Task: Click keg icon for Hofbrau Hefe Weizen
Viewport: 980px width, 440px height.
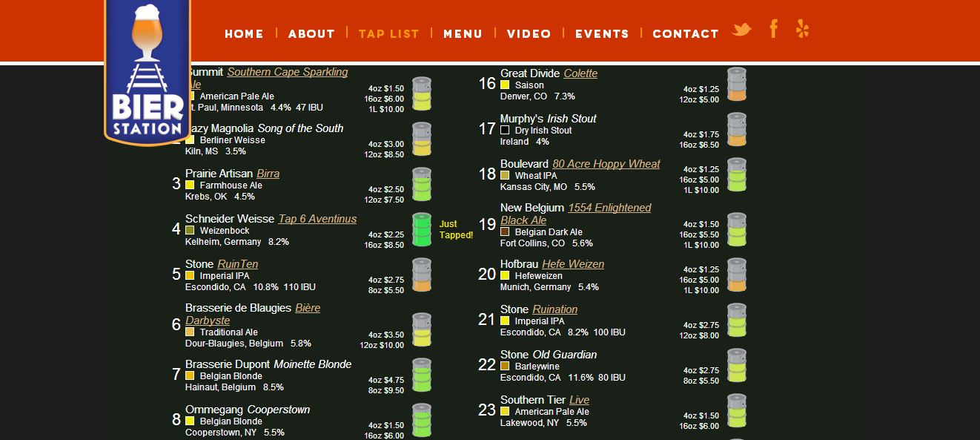Action: 737,275
